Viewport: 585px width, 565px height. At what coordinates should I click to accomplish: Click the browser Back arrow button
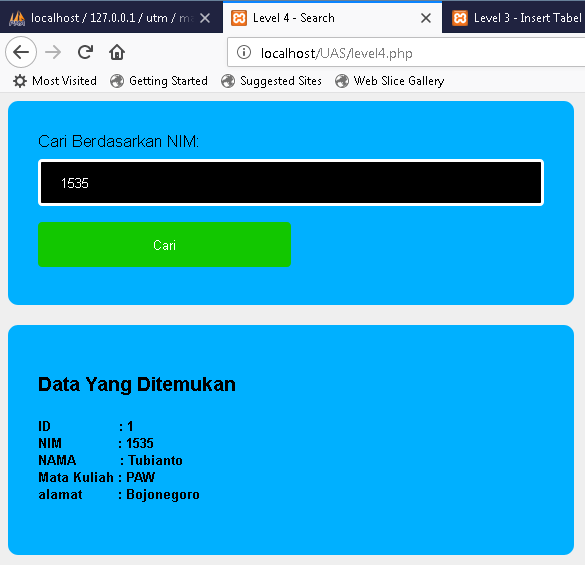tap(21, 52)
